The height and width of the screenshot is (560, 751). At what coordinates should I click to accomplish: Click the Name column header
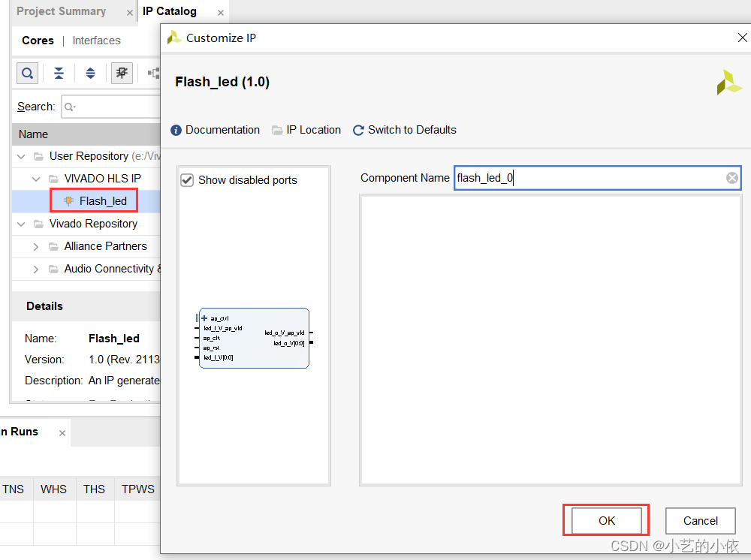(86, 134)
